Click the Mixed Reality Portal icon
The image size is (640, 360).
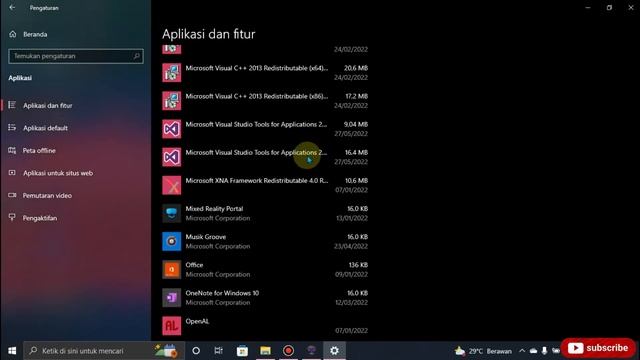[x=171, y=213]
